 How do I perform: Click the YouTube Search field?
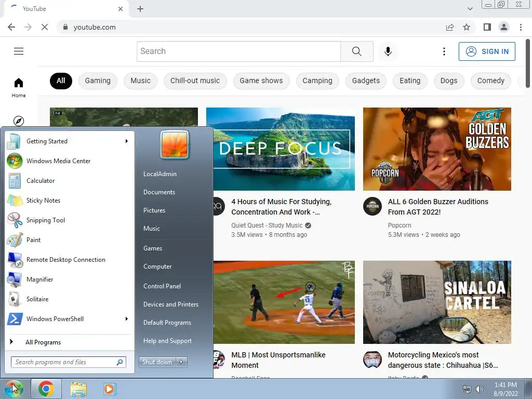[238, 51]
